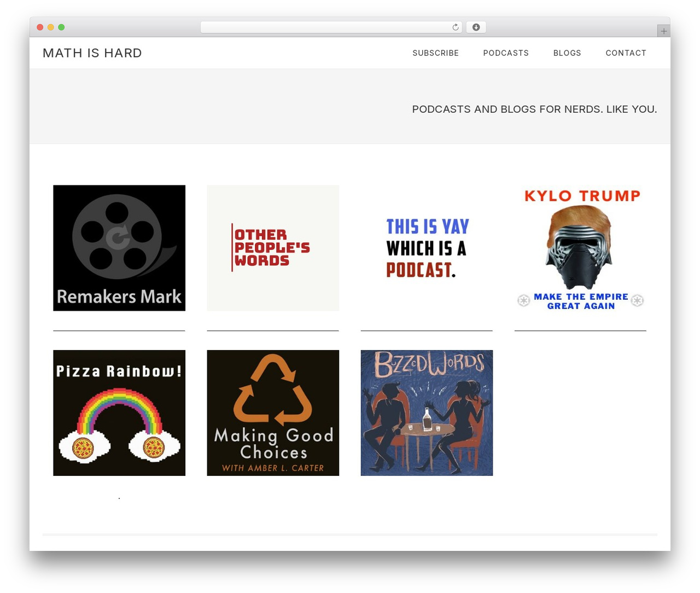Image resolution: width=700 pixels, height=593 pixels.
Task: Open the browser downloads button
Action: point(476,27)
